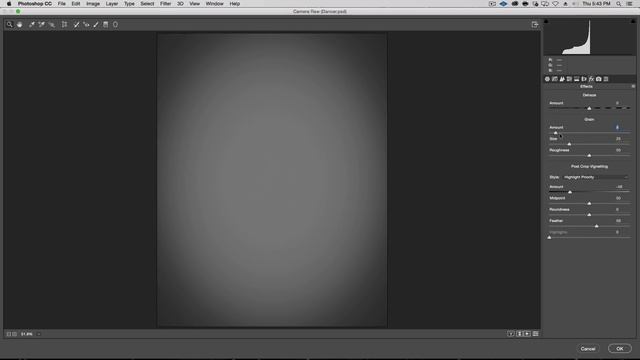Open the Effects panel flyout menu
The width and height of the screenshot is (640, 360).
click(x=633, y=87)
